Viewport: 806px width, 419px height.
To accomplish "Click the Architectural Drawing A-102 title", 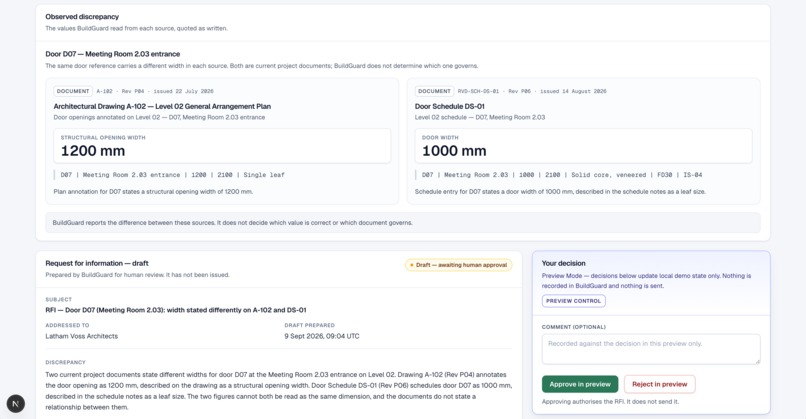I will [162, 106].
